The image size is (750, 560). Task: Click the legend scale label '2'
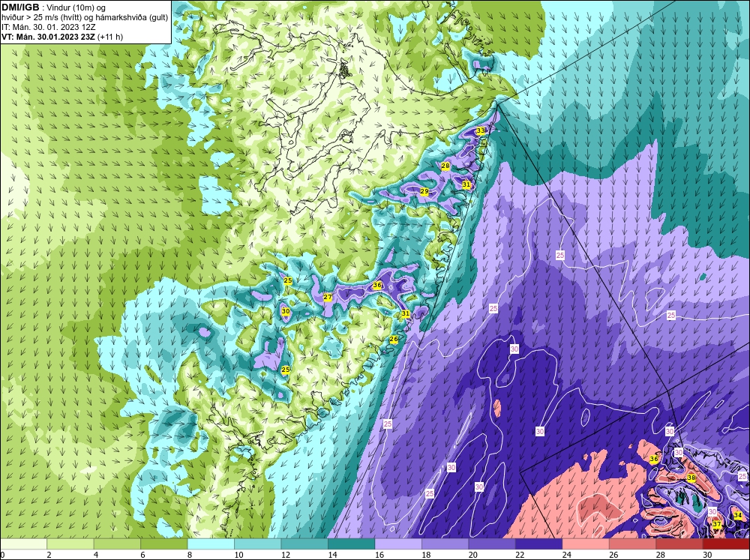point(49,555)
